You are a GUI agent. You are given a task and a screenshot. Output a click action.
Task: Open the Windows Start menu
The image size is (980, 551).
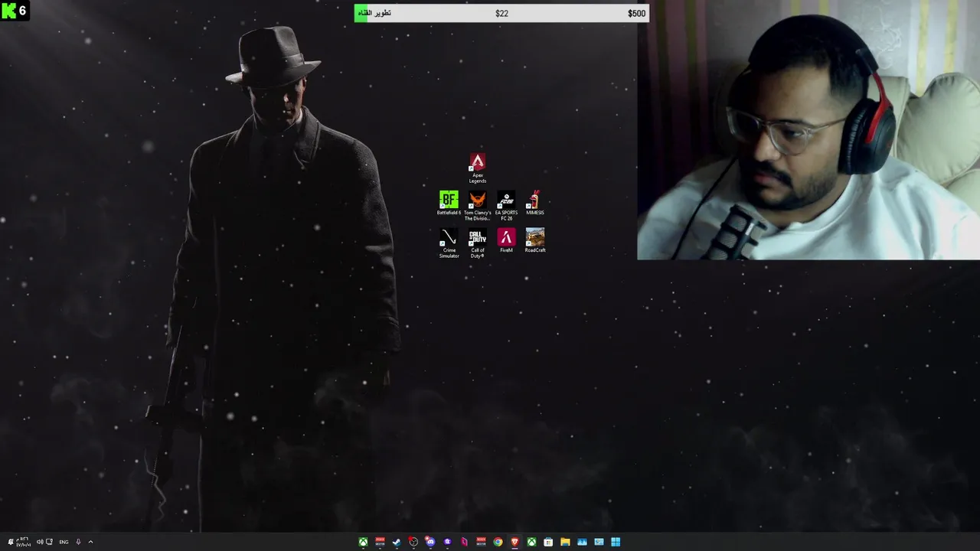(616, 542)
